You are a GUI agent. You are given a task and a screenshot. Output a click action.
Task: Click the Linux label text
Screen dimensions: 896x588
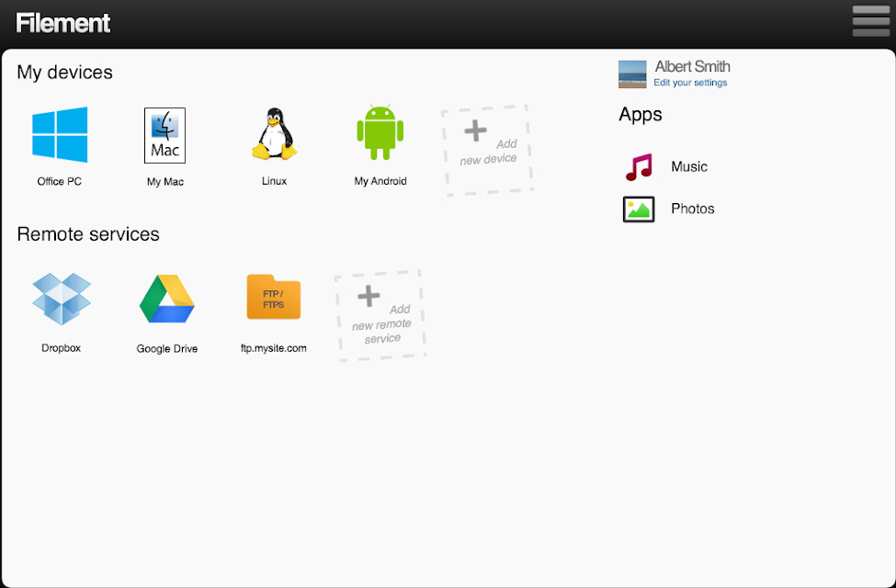[274, 181]
